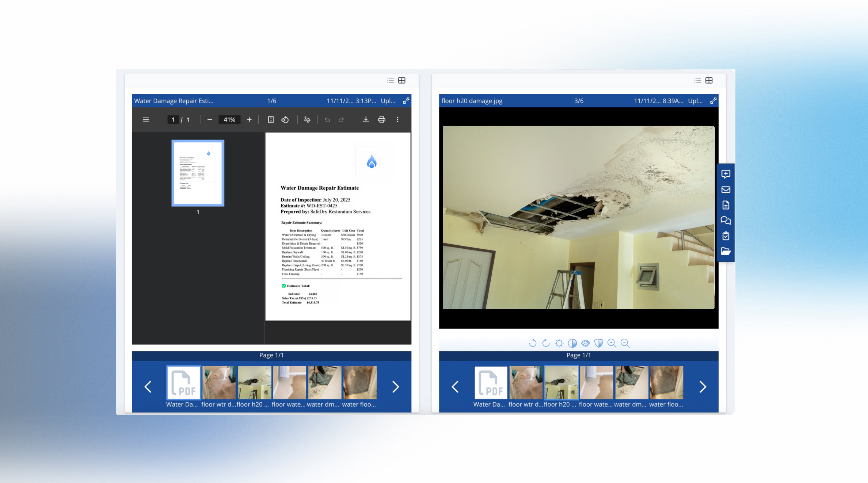Toggle the PDF sidebar hamburger menu

tap(146, 119)
